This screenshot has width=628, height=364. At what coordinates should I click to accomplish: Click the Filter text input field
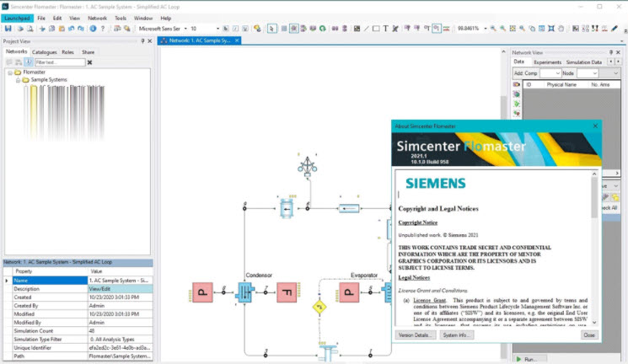pos(60,62)
